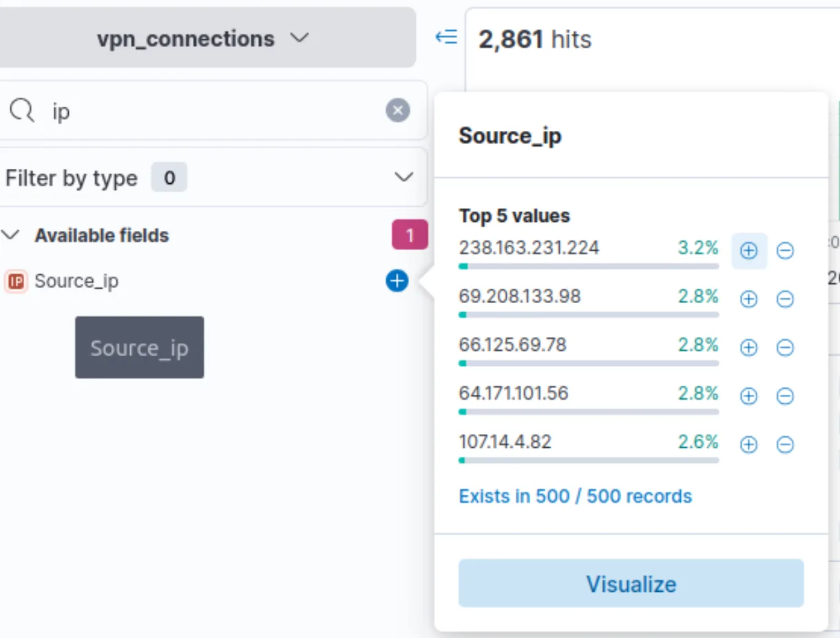840x638 pixels.
Task: Filter out 69.208.133.98 minus icon
Action: 785,299
